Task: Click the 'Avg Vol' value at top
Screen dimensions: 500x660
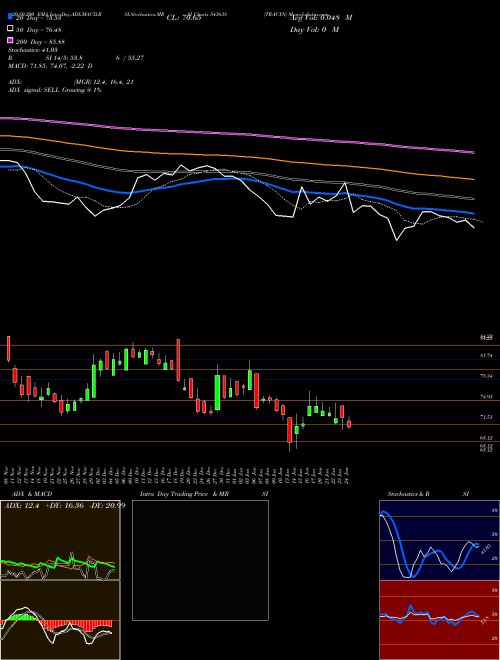Action: coord(321,18)
